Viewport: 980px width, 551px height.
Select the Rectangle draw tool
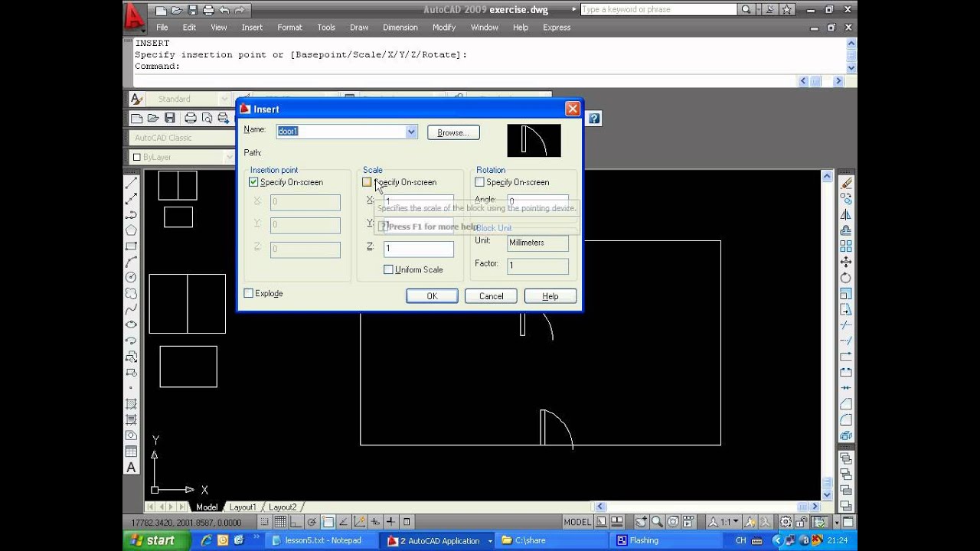[x=131, y=246]
